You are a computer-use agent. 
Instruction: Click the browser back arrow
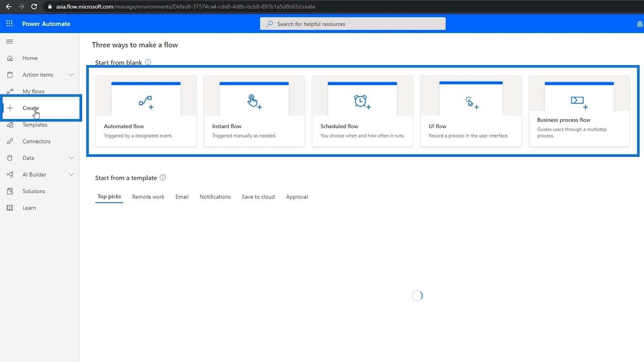click(8, 6)
